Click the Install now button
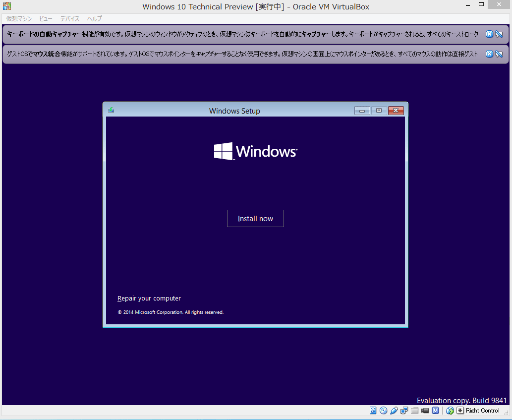512x420 pixels. [x=255, y=219]
